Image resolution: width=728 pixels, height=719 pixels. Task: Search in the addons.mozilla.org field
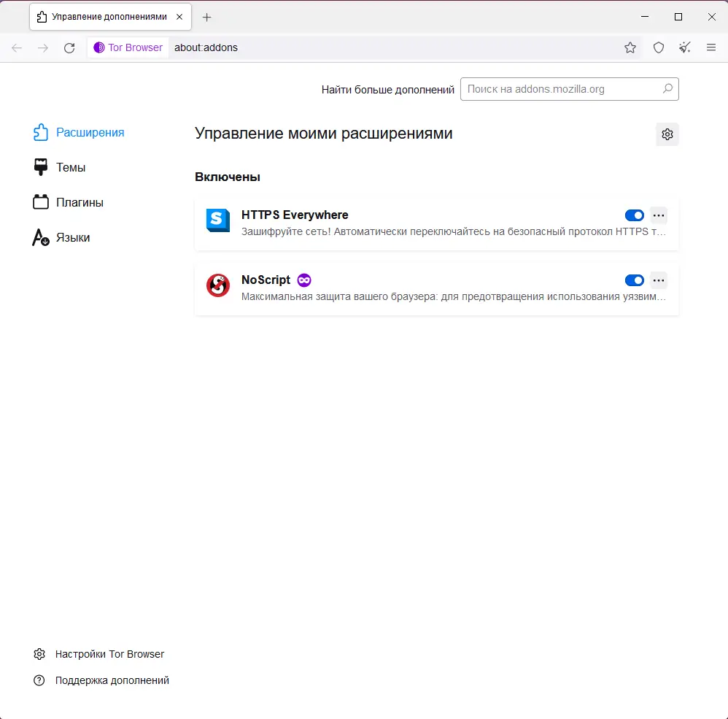(x=569, y=89)
